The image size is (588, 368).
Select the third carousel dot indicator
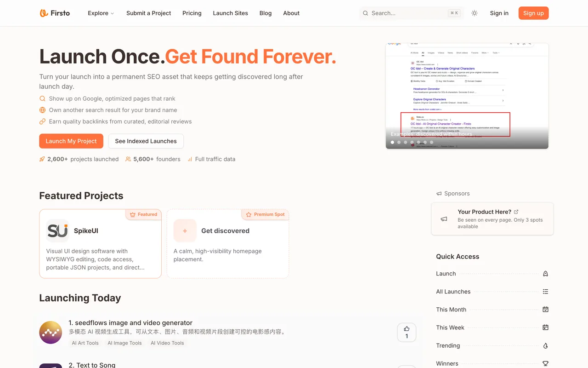[x=405, y=143]
